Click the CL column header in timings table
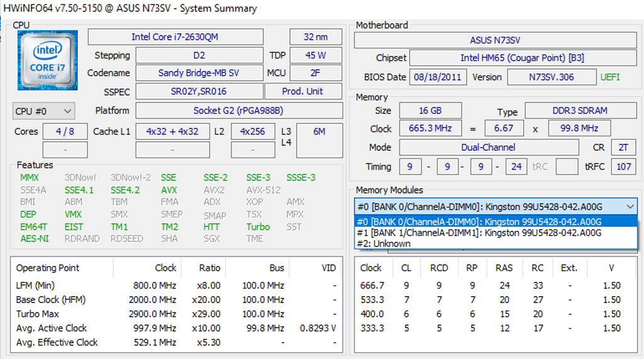This screenshot has height=359, width=644. click(406, 268)
